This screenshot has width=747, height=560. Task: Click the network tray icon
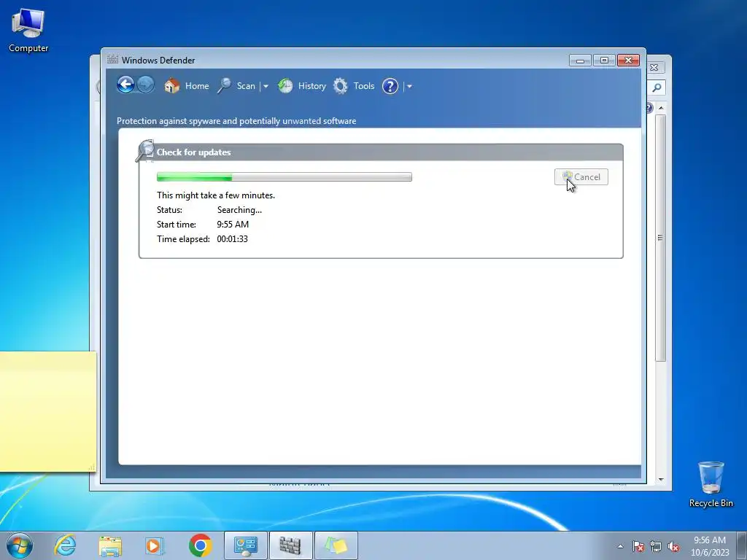pyautogui.click(x=656, y=547)
